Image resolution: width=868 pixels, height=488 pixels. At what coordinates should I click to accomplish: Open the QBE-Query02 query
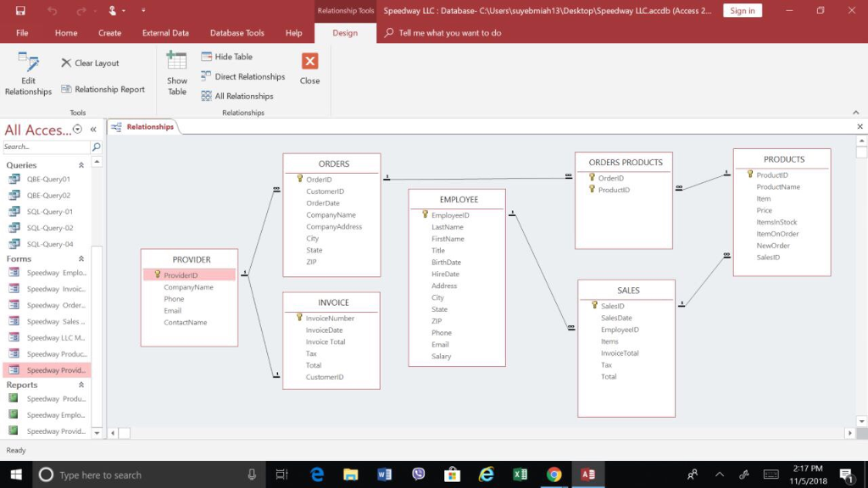pyautogui.click(x=47, y=195)
